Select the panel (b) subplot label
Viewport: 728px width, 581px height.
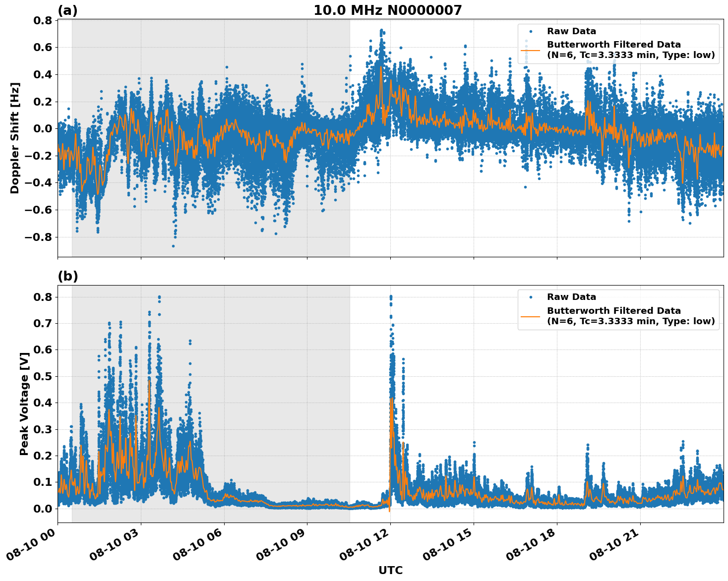pos(68,276)
